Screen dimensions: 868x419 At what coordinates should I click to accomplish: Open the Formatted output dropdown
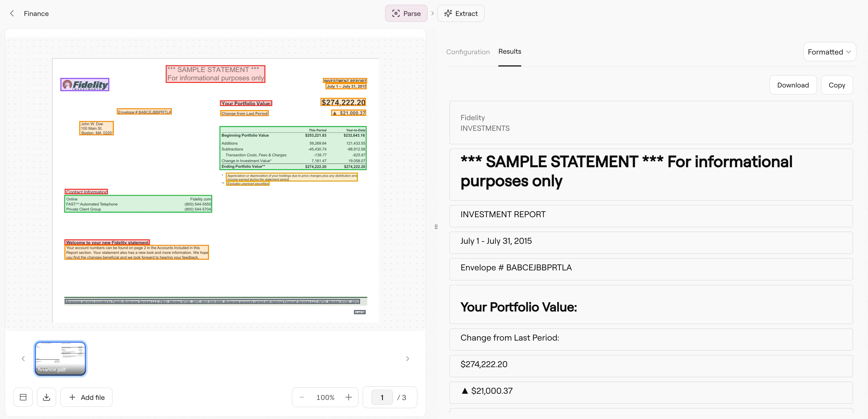[829, 52]
